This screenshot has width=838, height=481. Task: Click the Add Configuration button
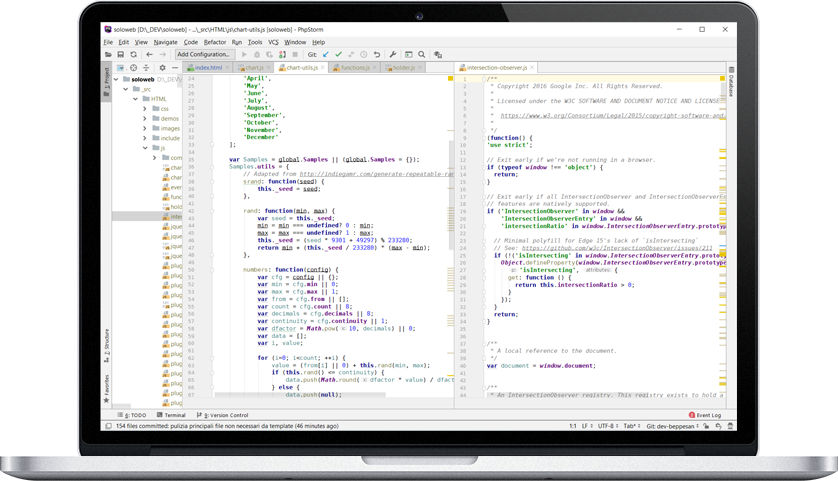coord(204,55)
